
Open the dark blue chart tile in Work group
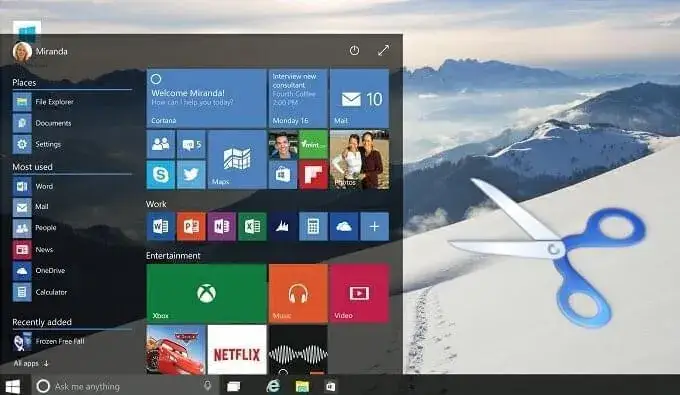tap(283, 226)
